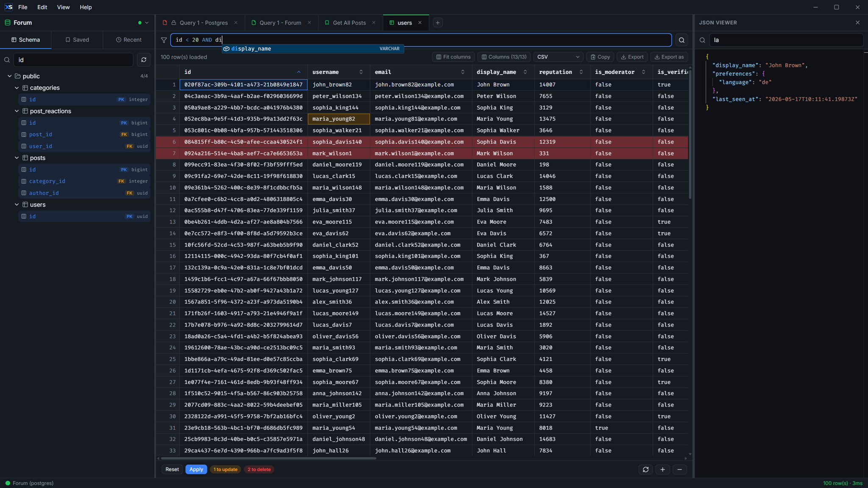Click the horizontal scrollbar of the table
The height and width of the screenshot is (488, 868).
point(268,458)
